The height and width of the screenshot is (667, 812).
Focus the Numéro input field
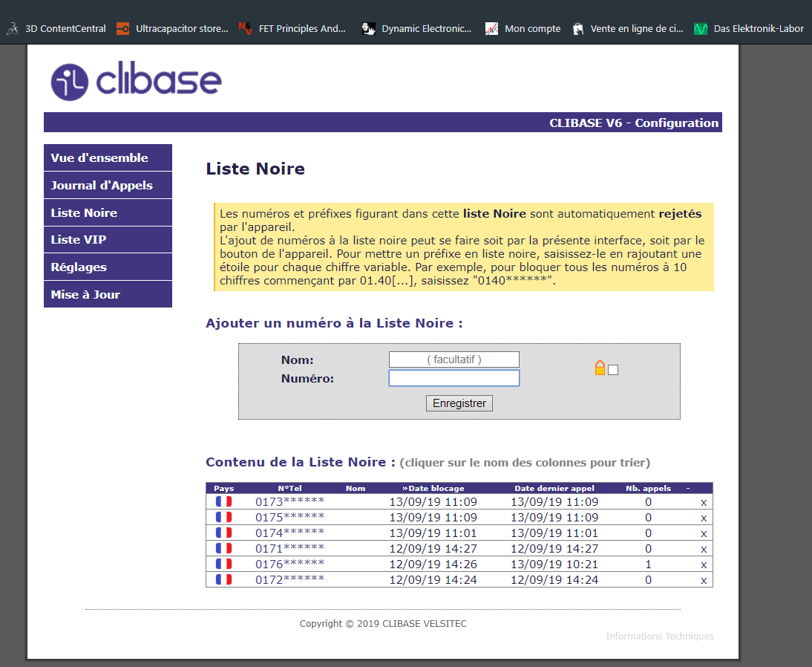click(x=454, y=378)
